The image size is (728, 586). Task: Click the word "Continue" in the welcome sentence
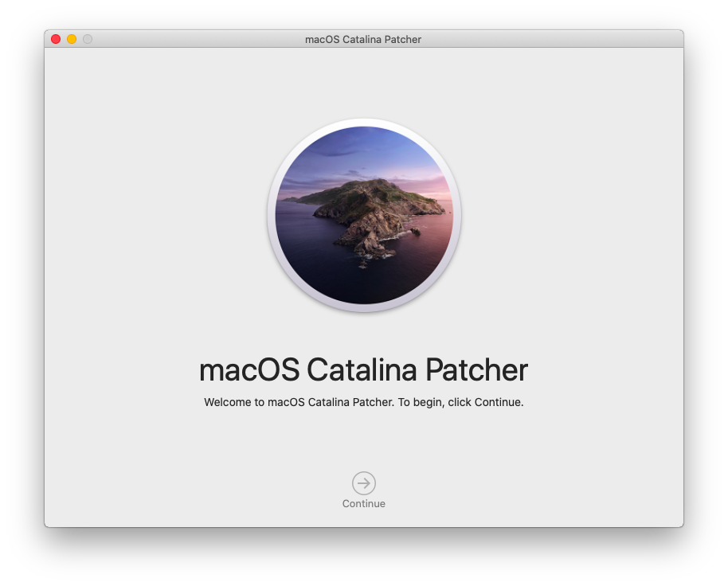click(498, 402)
